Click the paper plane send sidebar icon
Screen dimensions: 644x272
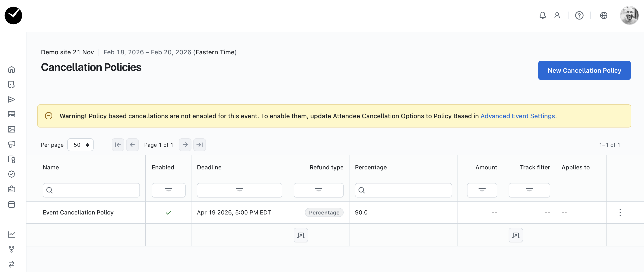[x=12, y=99]
